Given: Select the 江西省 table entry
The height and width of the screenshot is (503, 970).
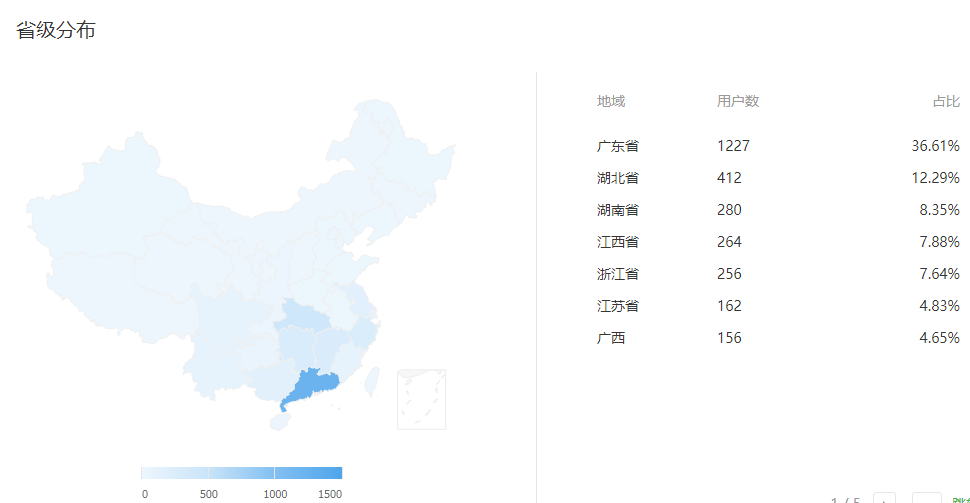Looking at the screenshot, I should click(x=618, y=242).
